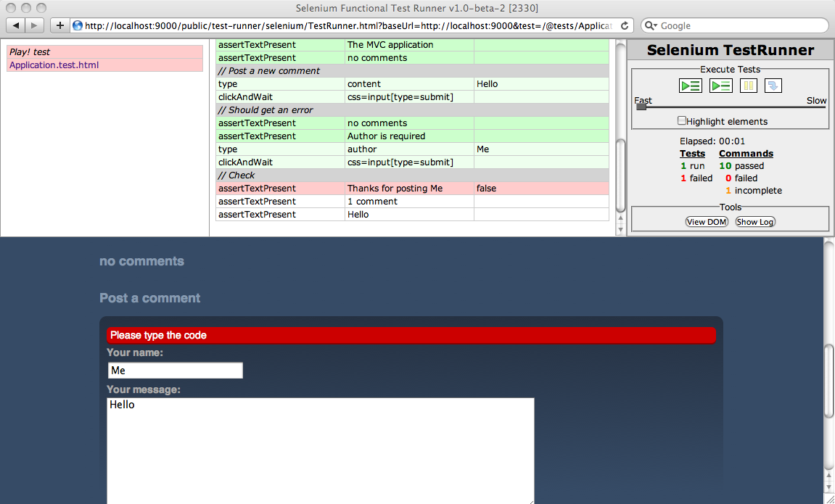Click the test commands pane scrollbar
This screenshot has width=835, height=504.
coord(620,174)
